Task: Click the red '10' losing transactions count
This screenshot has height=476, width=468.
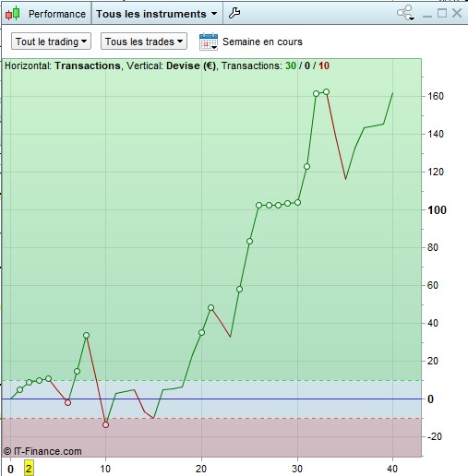Action: (324, 65)
